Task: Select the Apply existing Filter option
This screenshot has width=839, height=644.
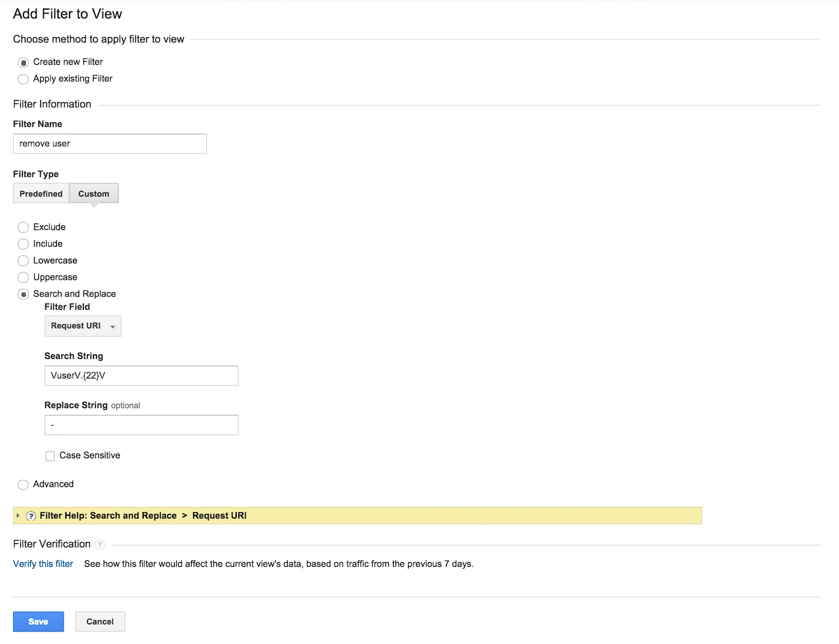Action: [23, 79]
